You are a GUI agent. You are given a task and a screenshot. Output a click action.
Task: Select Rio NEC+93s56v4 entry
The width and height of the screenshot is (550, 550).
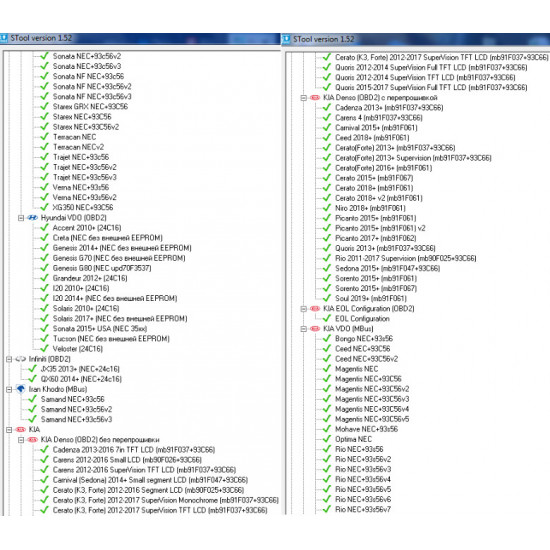[363, 479]
